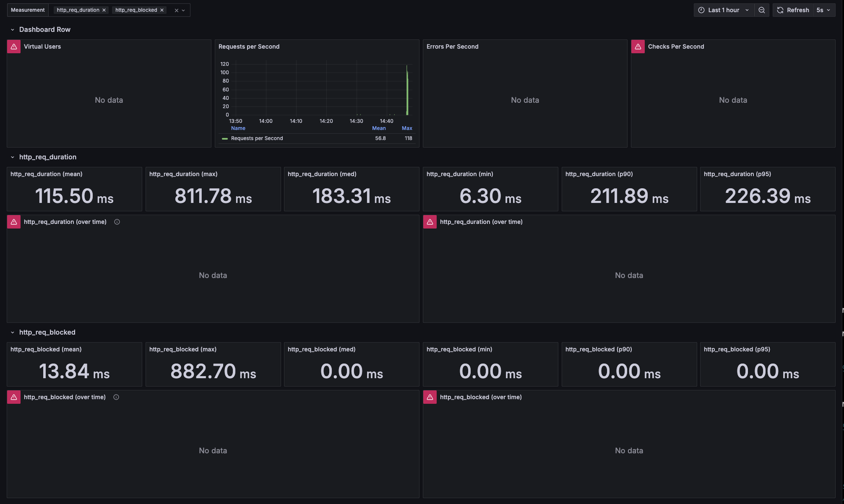
Task: Click the zoom out time range icon
Action: (762, 10)
